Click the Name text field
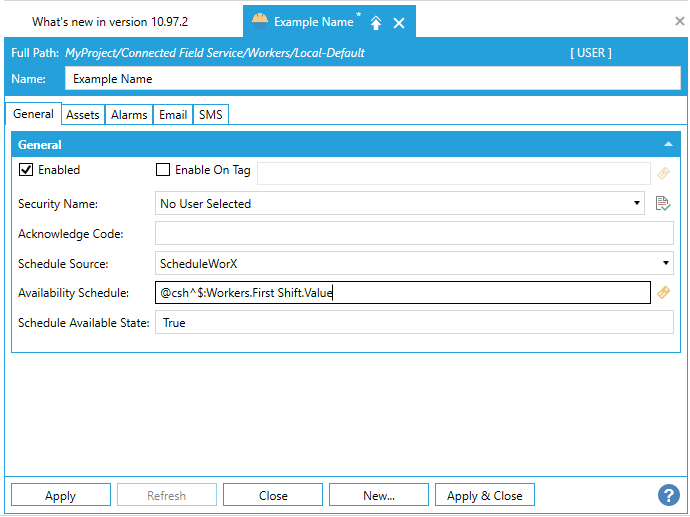690x517 pixels. (x=372, y=79)
